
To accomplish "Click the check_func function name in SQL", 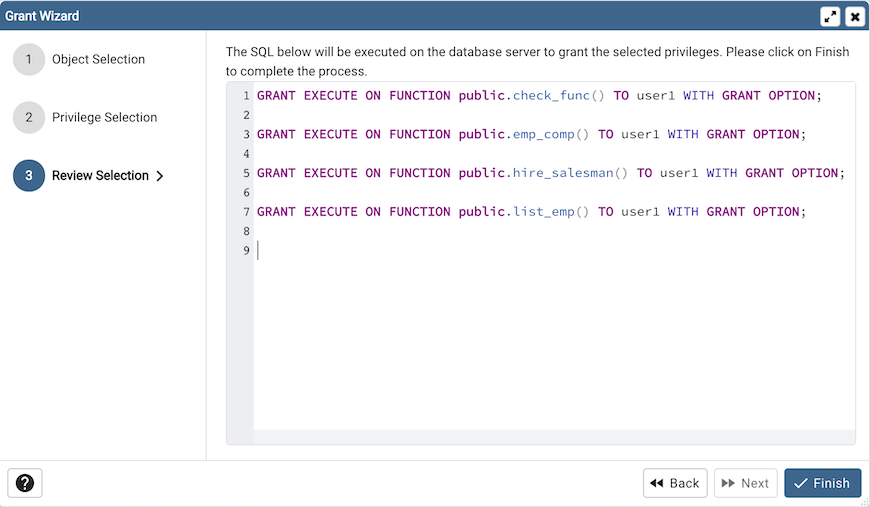I will click(551, 96).
